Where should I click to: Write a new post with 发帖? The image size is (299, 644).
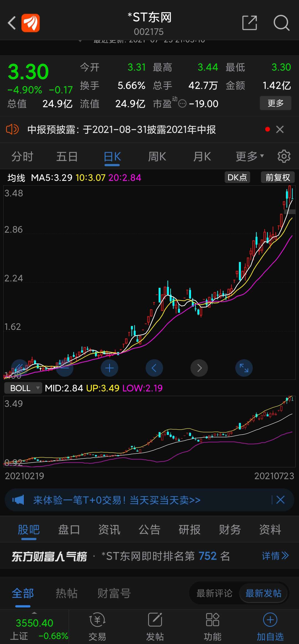click(155, 627)
